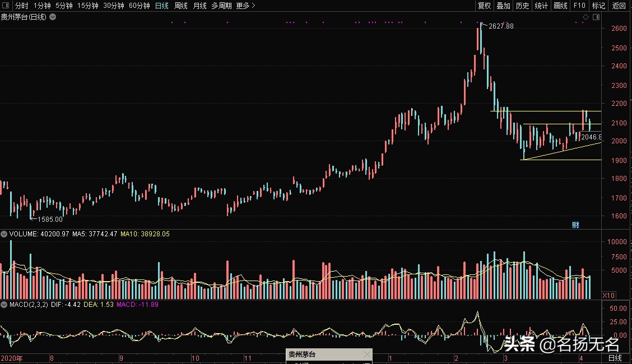Click the 财 financial marker on chart

(x=575, y=225)
